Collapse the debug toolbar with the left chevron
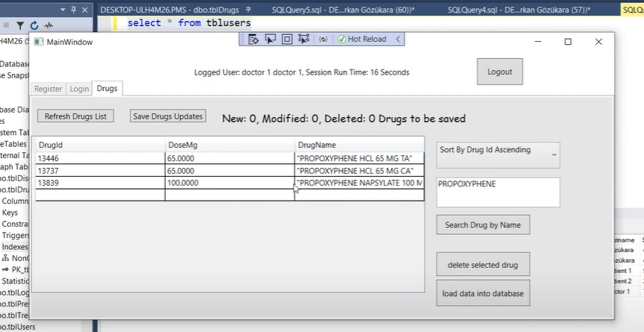The height and width of the screenshot is (332, 644). tap(398, 39)
